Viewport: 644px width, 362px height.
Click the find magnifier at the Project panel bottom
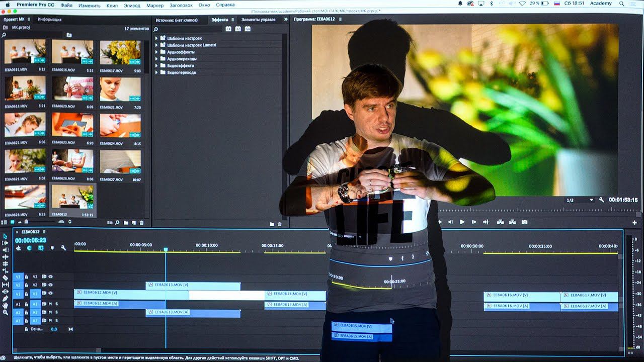click(117, 223)
